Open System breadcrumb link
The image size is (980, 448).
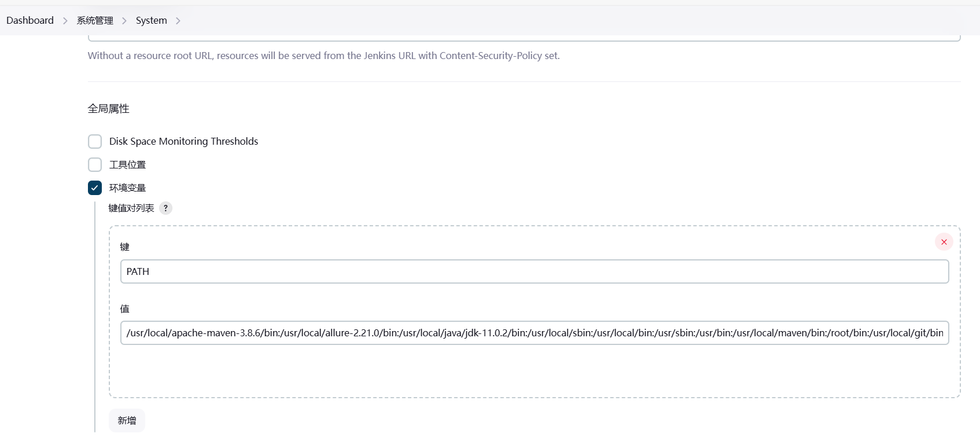152,20
